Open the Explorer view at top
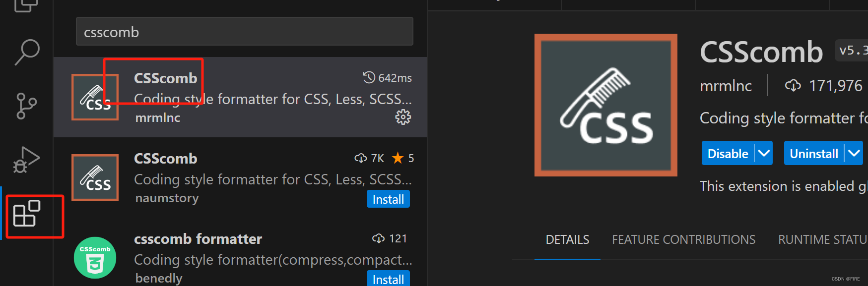 click(26, 5)
